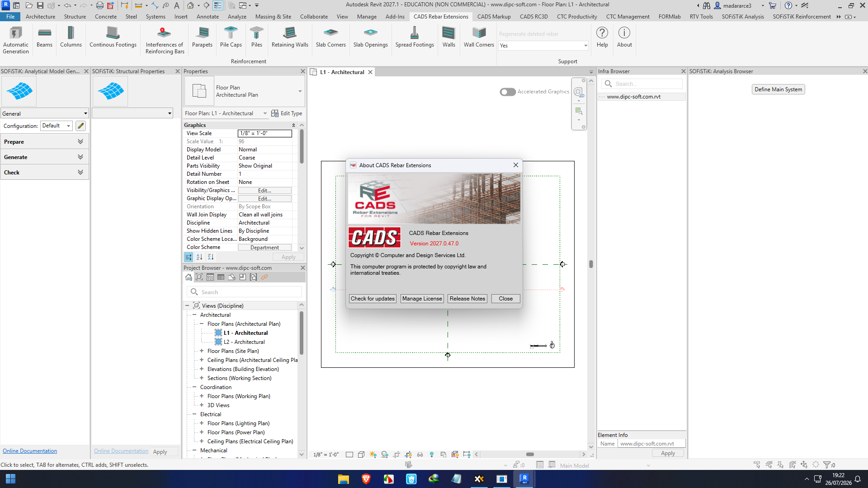Click the Project Browser search field

point(245,292)
